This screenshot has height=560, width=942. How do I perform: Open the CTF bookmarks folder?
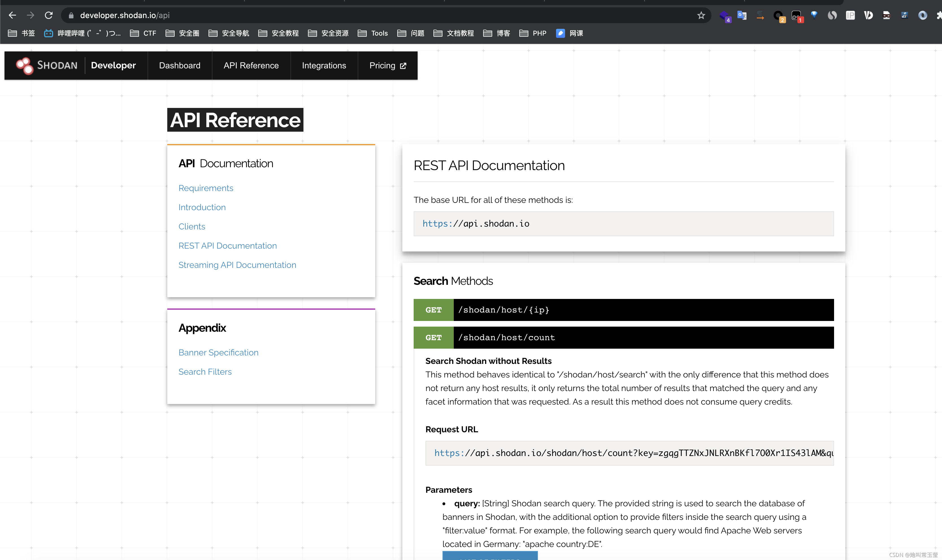tap(143, 33)
